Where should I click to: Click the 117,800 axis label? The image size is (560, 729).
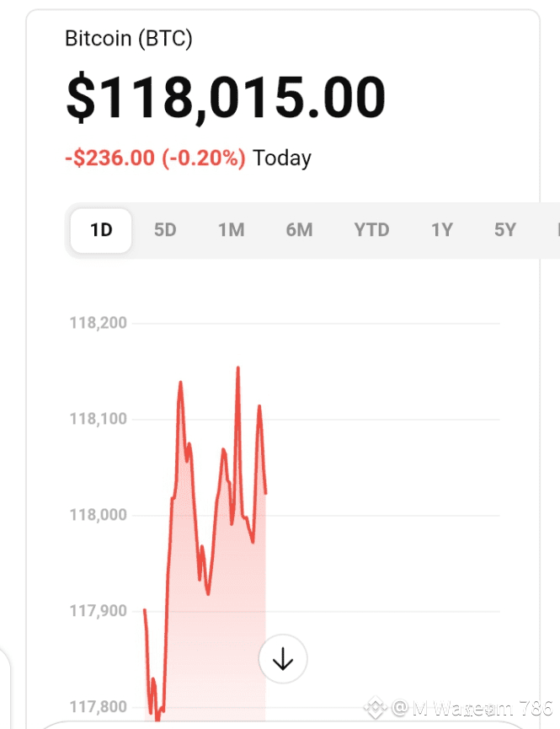(98, 707)
